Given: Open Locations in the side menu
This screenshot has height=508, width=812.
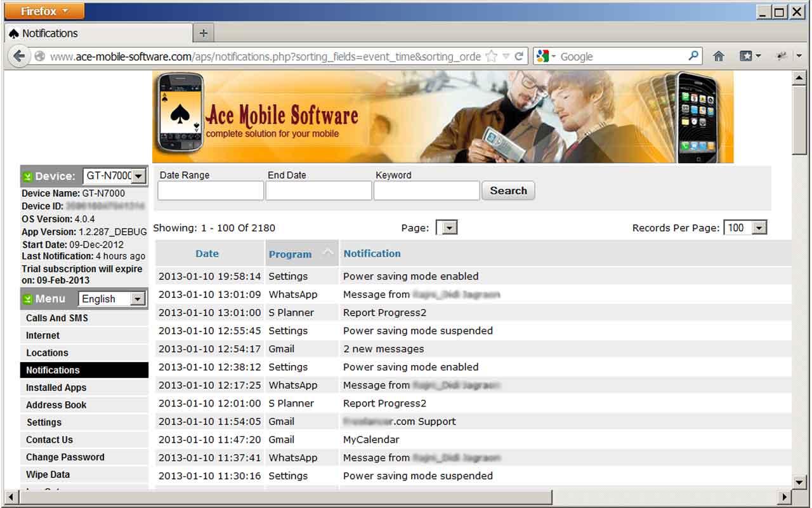Looking at the screenshot, I should click(x=84, y=352).
